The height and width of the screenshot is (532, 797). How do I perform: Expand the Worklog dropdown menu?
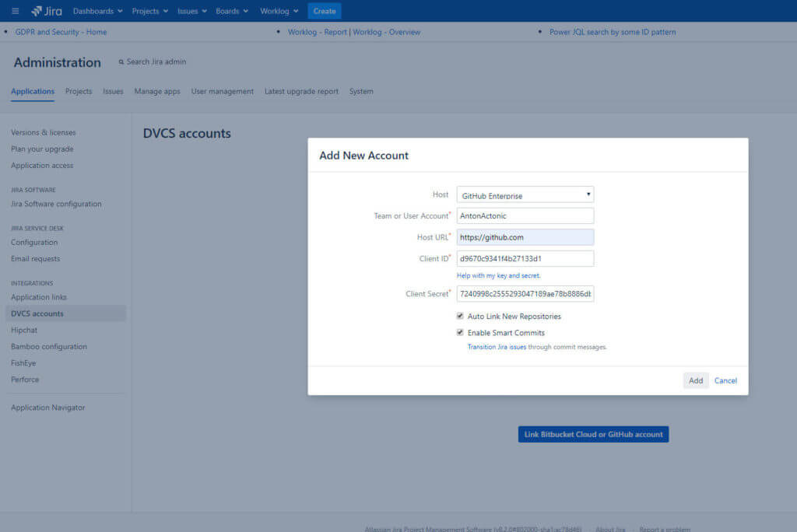279,11
